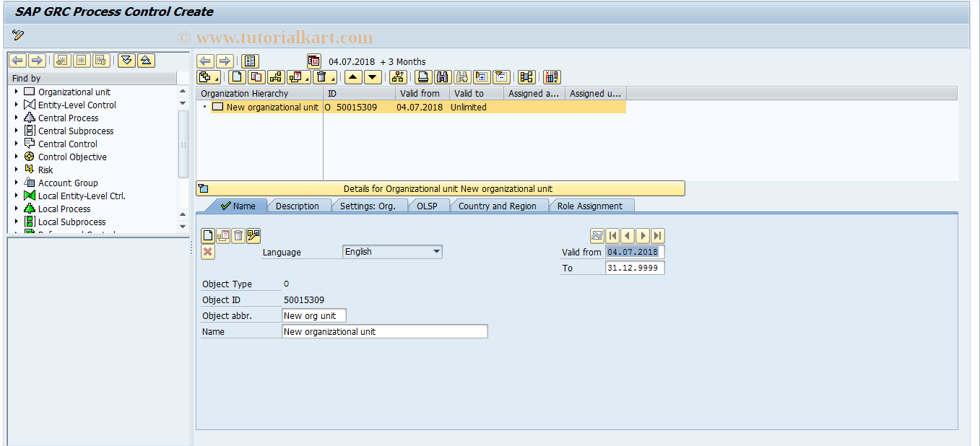980x446 pixels.
Task: Click the binoculars Find icon
Action: 443,77
